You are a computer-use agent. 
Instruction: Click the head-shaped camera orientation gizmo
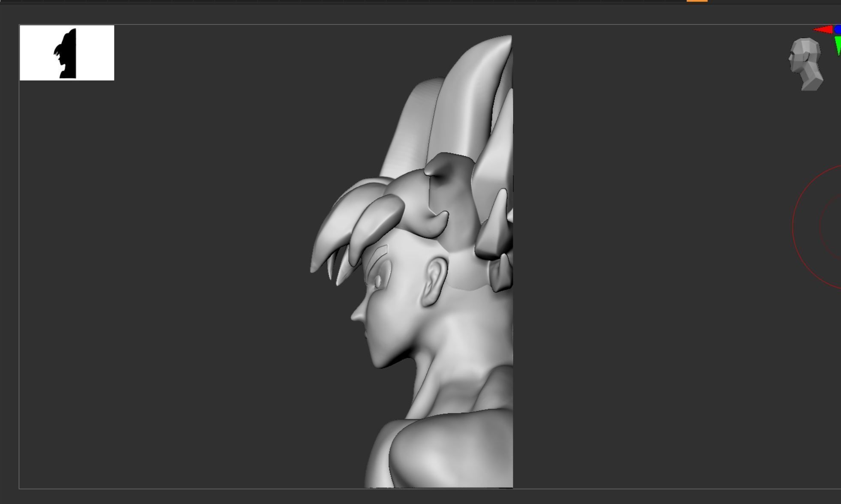pyautogui.click(x=806, y=64)
